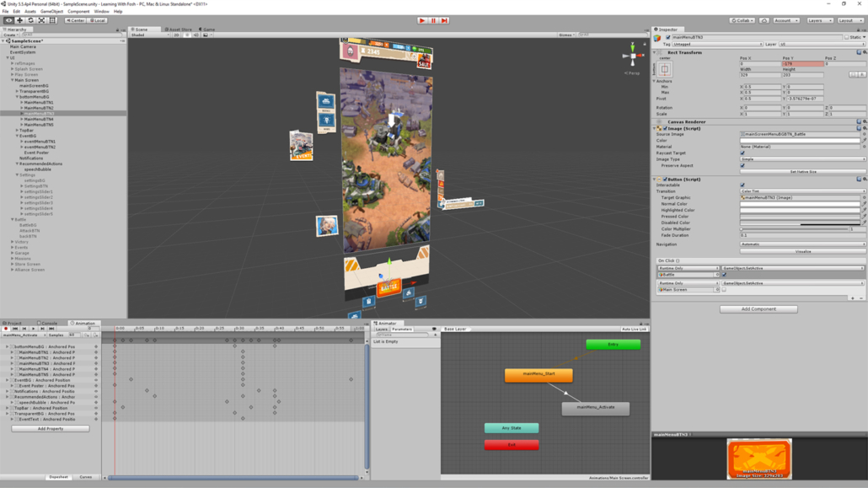This screenshot has width=868, height=488.
Task: Select the Move tool in the toolbar
Action: click(20, 20)
